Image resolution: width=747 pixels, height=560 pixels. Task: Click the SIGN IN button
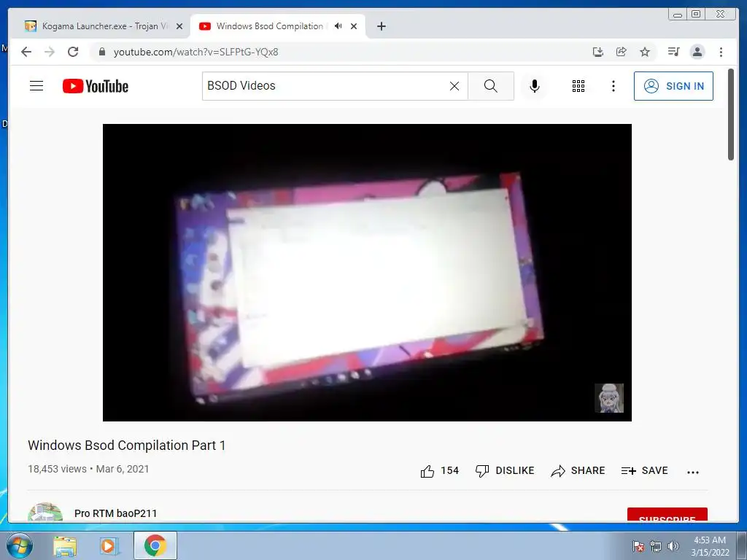pyautogui.click(x=673, y=86)
